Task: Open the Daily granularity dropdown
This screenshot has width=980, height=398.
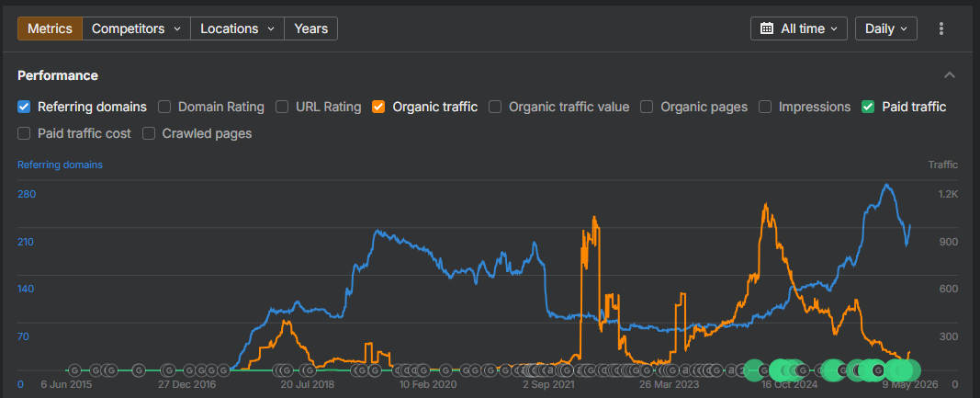Action: point(885,28)
